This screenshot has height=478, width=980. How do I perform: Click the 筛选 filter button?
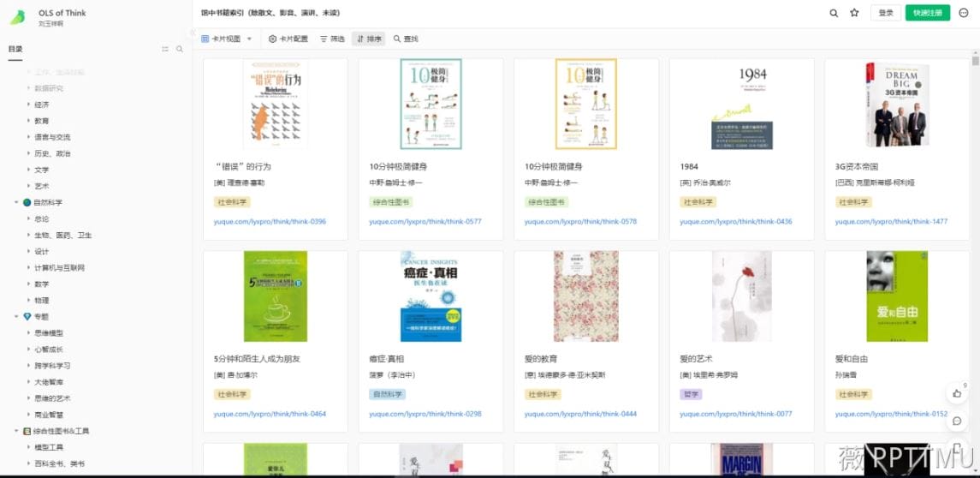332,39
